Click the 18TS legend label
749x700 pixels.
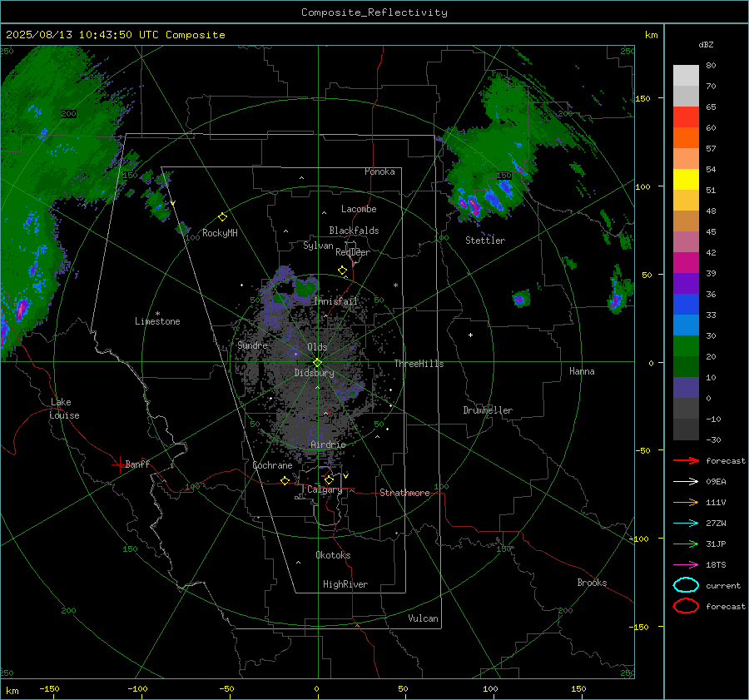click(716, 565)
